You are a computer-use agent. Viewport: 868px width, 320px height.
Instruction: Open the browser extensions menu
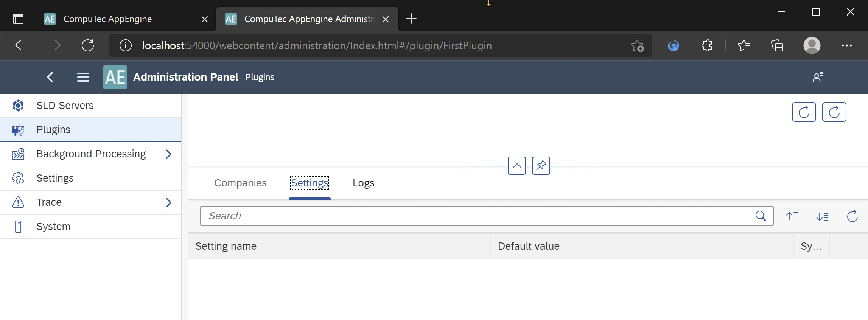coord(707,45)
